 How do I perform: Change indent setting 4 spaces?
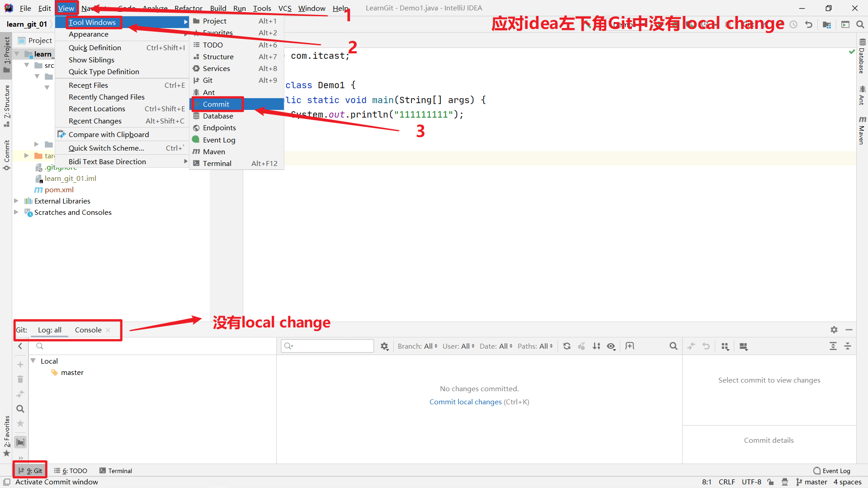(848, 482)
